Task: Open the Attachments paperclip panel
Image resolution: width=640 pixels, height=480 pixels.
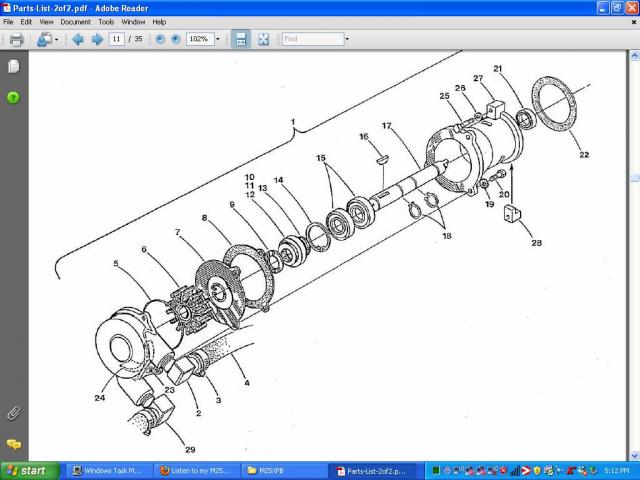Action: (13, 413)
